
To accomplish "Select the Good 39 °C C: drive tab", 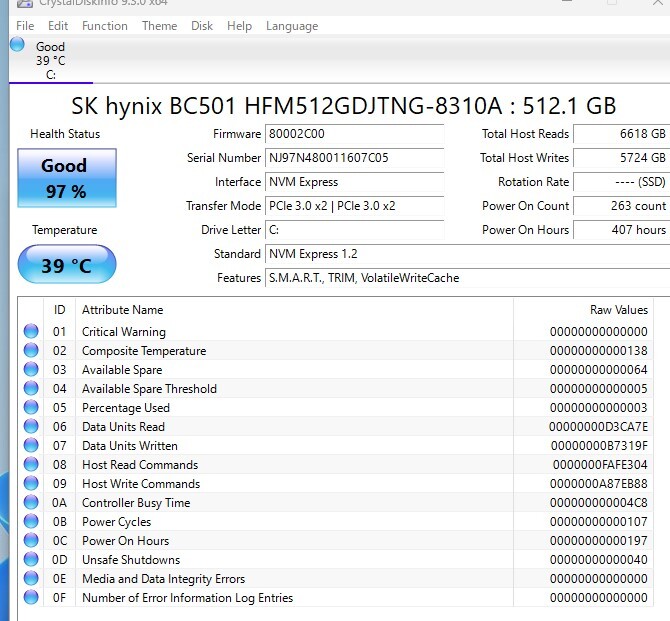I will pos(50,60).
